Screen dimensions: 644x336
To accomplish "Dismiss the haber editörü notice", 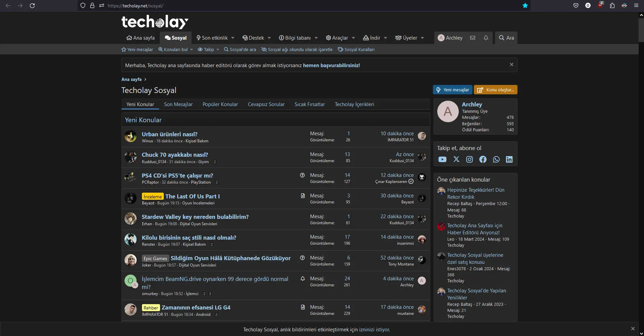I will tap(511, 64).
